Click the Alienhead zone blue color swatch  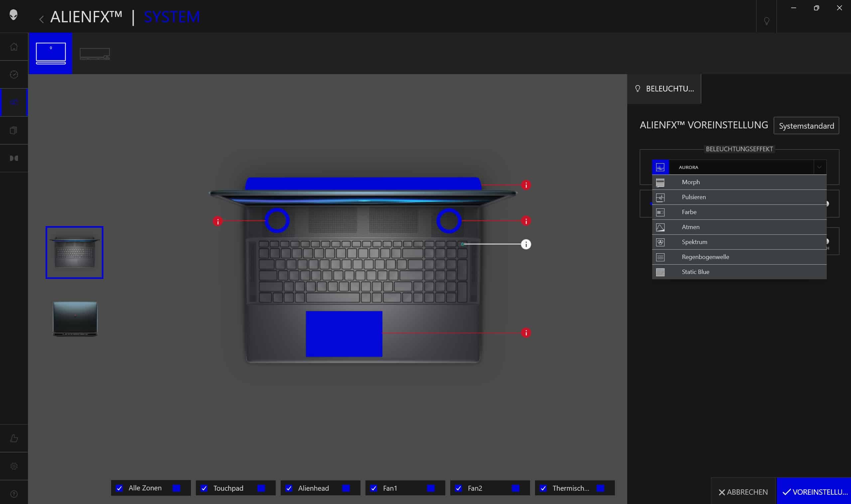click(346, 488)
